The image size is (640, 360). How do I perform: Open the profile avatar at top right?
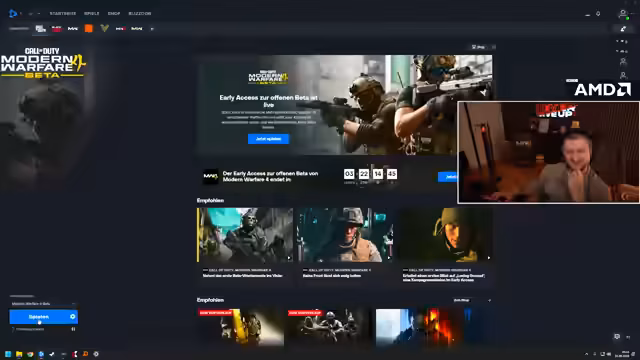[x=623, y=14]
